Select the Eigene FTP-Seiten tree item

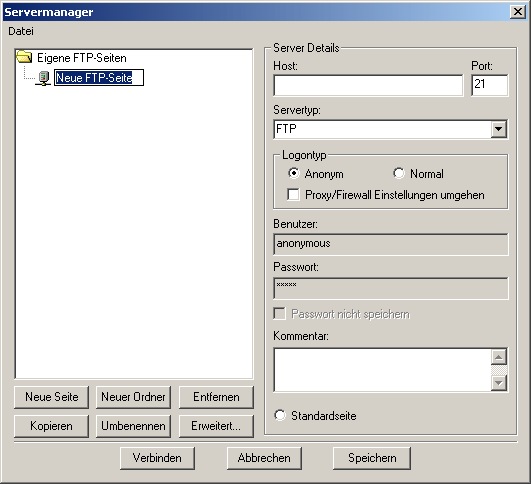point(82,58)
